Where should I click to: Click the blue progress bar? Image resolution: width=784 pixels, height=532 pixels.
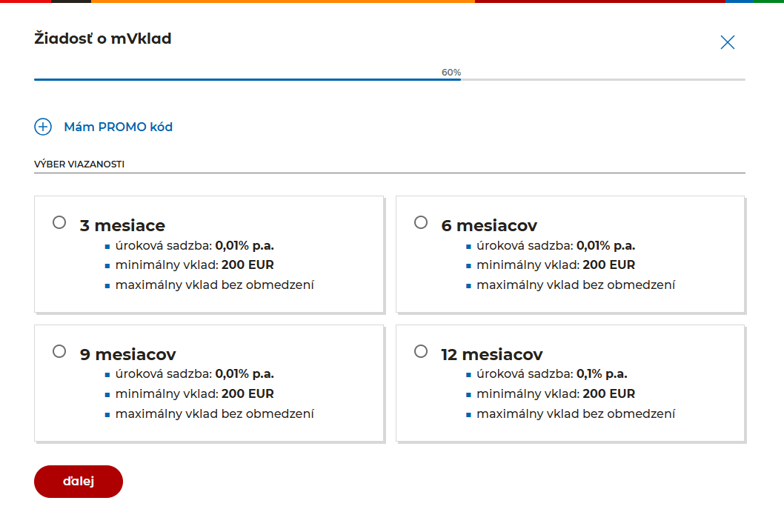[247, 79]
